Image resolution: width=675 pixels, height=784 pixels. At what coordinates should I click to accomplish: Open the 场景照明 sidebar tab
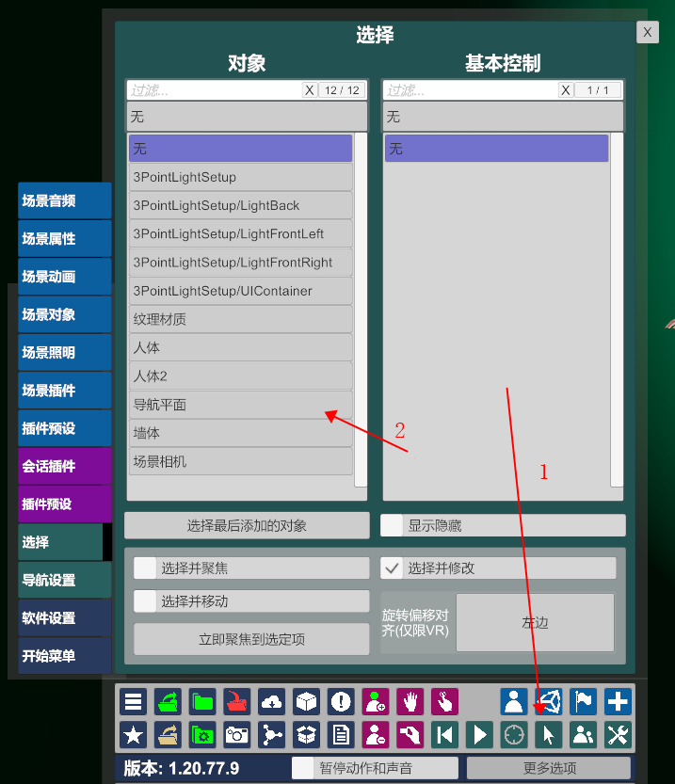pos(65,353)
